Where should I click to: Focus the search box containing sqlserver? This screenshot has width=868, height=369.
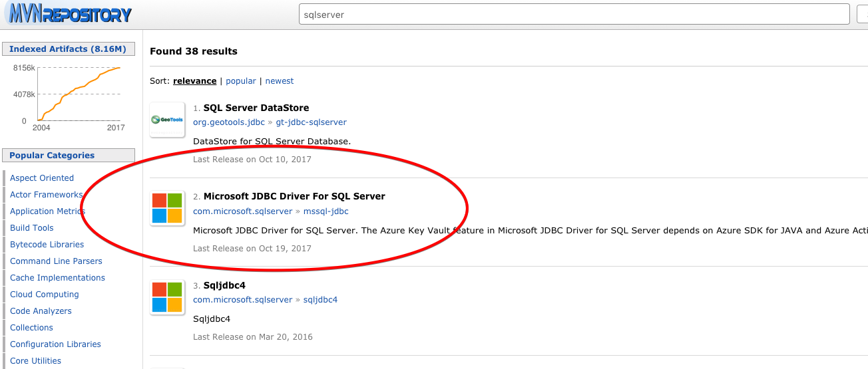(574, 14)
